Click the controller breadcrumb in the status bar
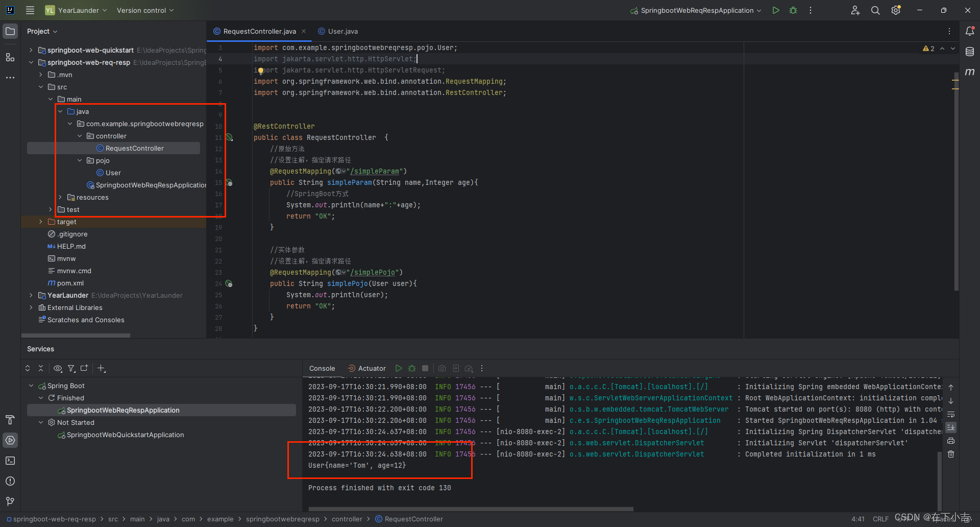This screenshot has height=527, width=980. click(347, 519)
